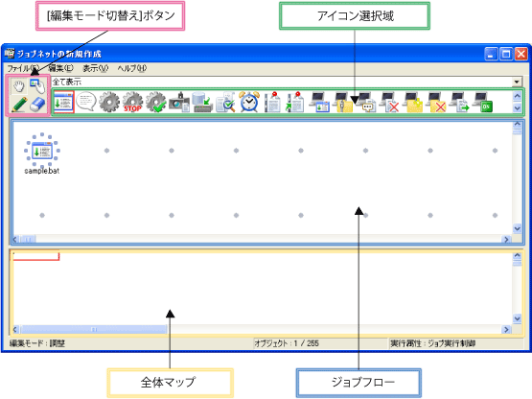The width and height of the screenshot is (532, 399).
Task: Click job flow horizontal scrollbar left arrow
Action: [15, 240]
